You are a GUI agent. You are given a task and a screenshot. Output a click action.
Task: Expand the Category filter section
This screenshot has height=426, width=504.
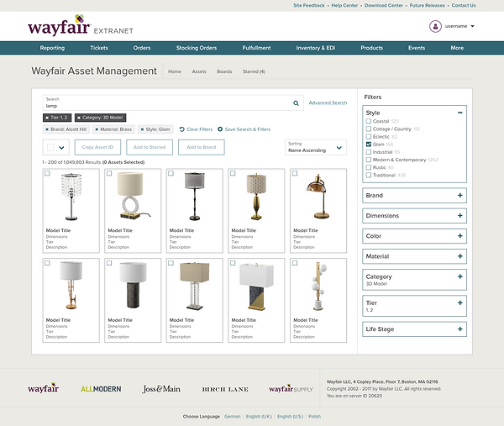pos(460,276)
